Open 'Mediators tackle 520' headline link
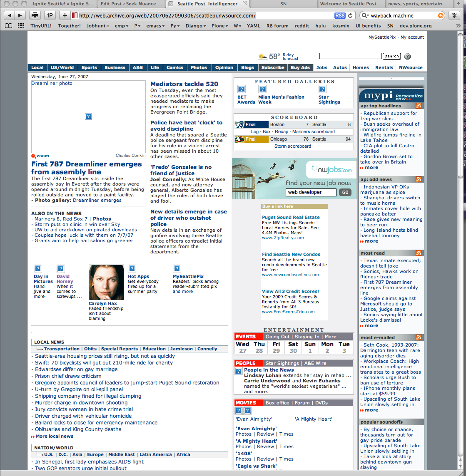 point(184,84)
